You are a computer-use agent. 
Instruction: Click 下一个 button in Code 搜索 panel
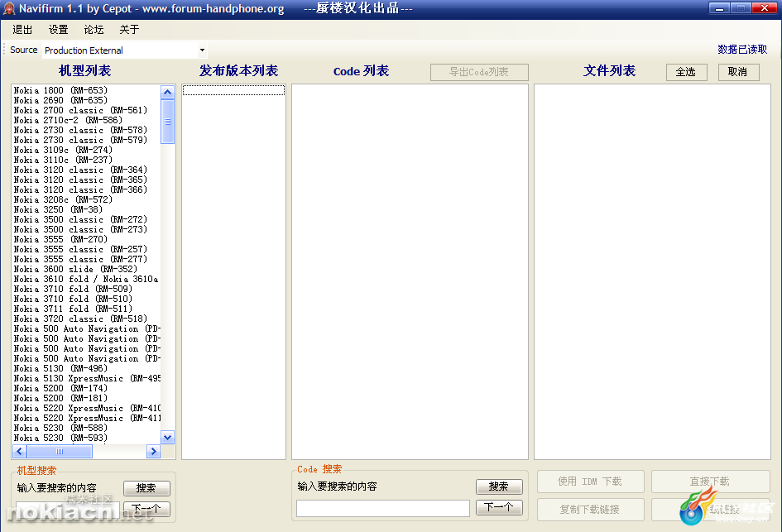click(499, 507)
